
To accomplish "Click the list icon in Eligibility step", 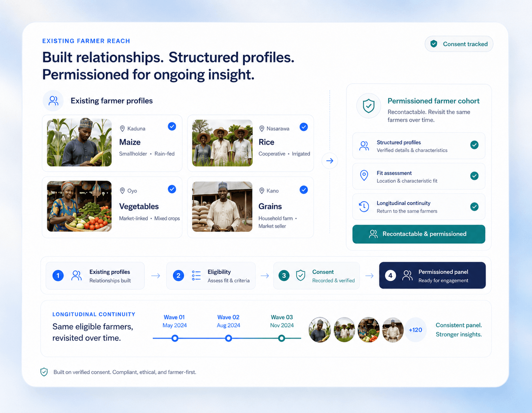I will click(x=196, y=275).
